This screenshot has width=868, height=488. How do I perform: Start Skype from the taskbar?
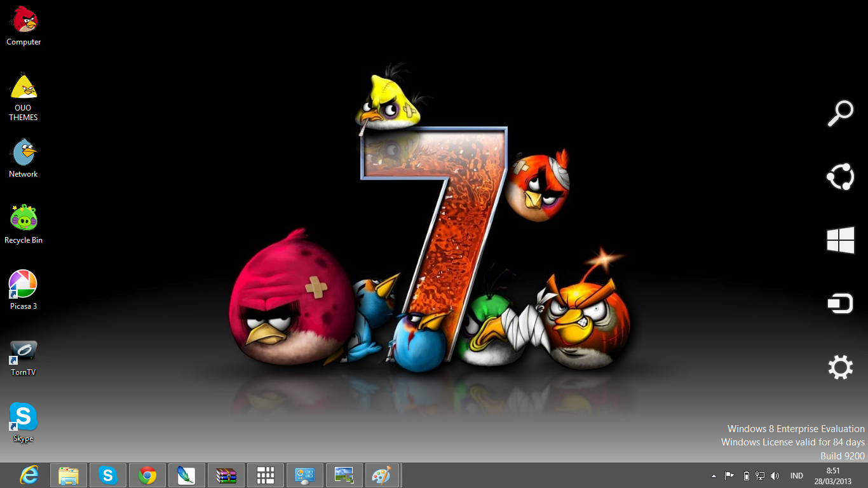click(107, 475)
